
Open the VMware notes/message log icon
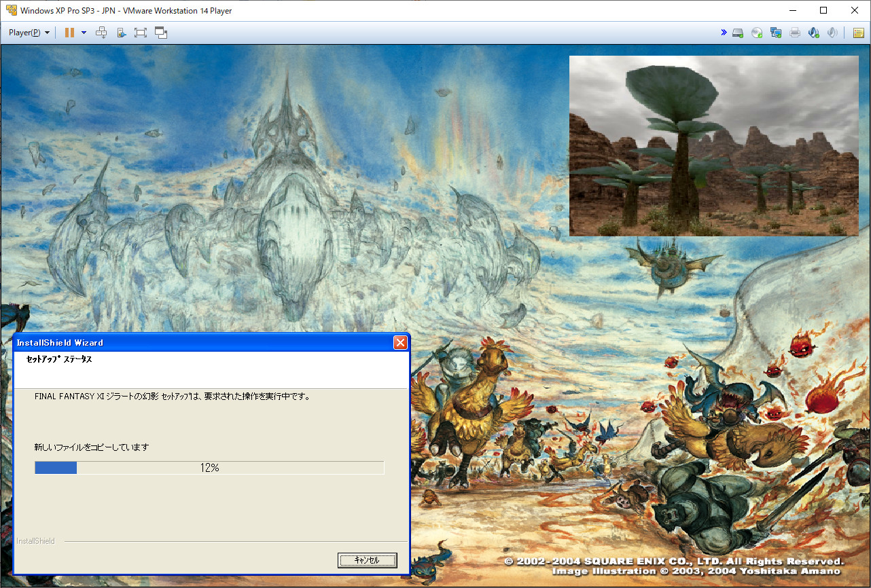coord(858,33)
